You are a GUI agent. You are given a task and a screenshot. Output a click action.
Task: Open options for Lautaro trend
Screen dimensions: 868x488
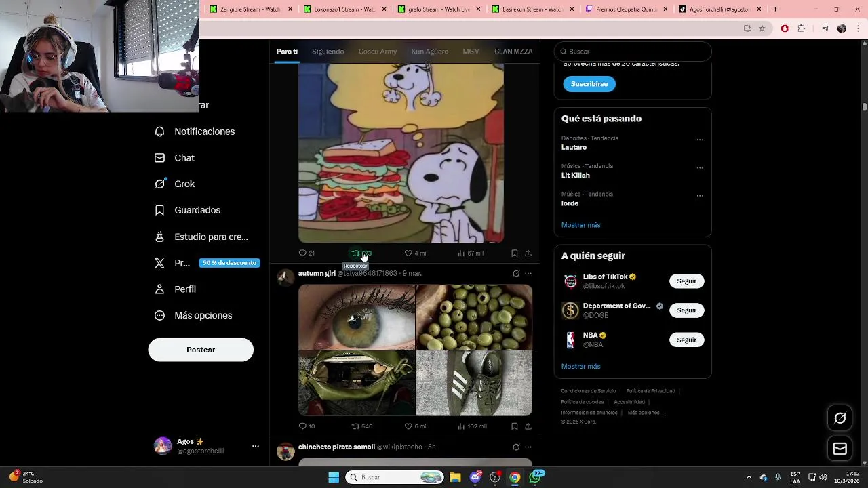coord(700,140)
